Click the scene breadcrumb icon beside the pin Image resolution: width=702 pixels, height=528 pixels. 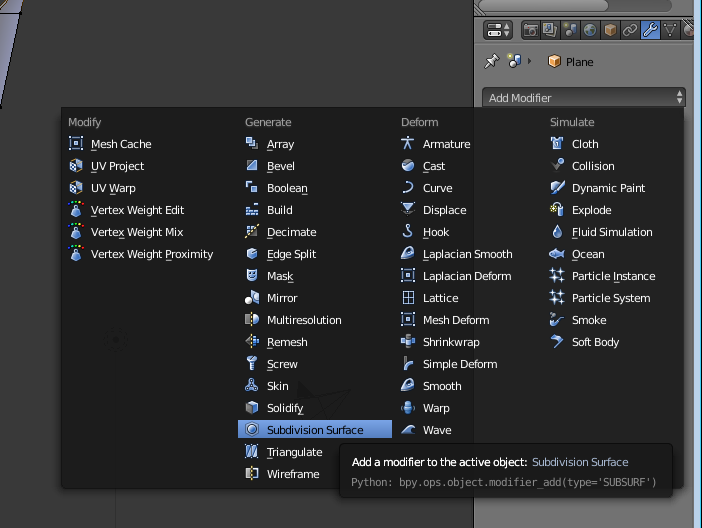[514, 61]
